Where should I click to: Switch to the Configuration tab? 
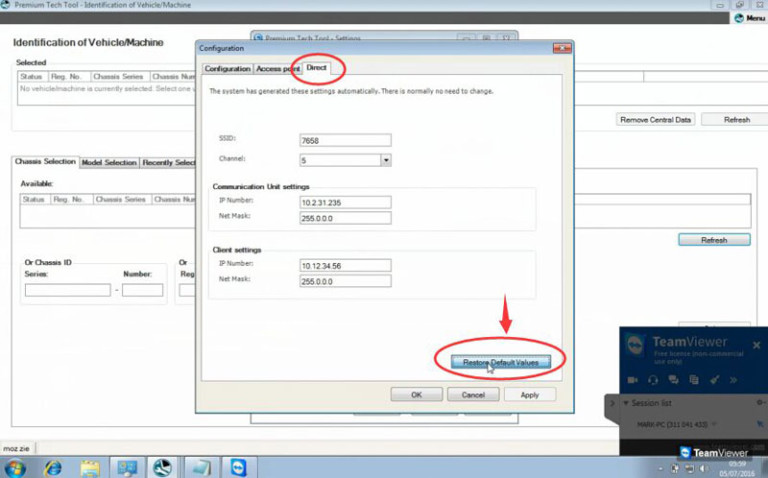click(227, 68)
